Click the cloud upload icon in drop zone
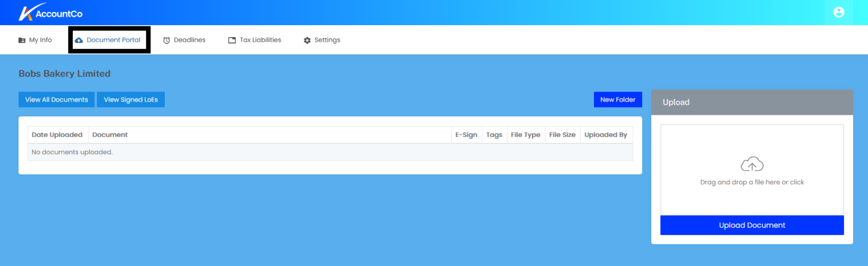The height and width of the screenshot is (266, 868). pyautogui.click(x=752, y=164)
